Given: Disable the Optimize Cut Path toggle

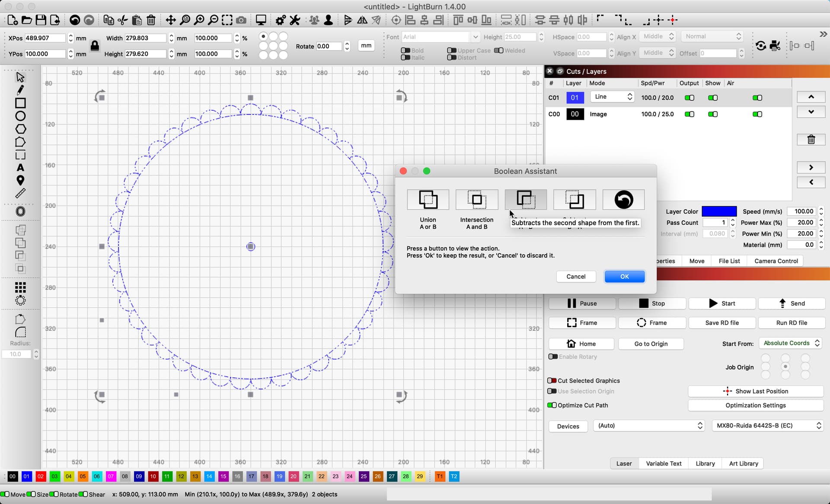Looking at the screenshot, I should click(x=552, y=405).
